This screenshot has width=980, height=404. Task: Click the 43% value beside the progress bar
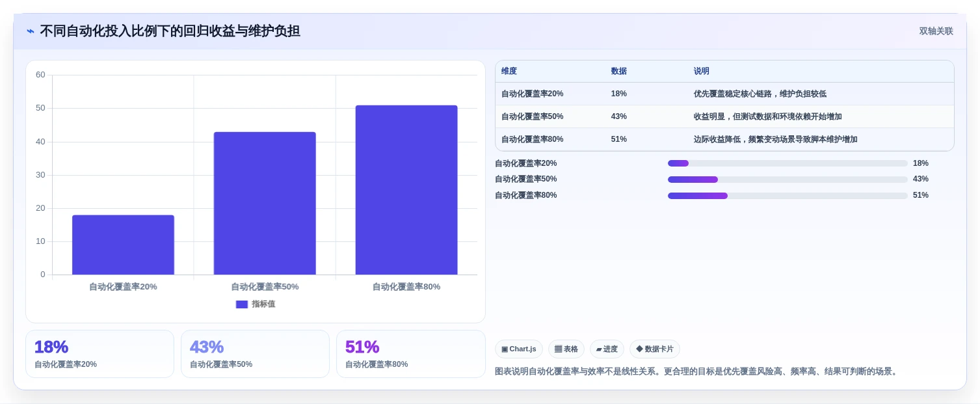pos(921,179)
